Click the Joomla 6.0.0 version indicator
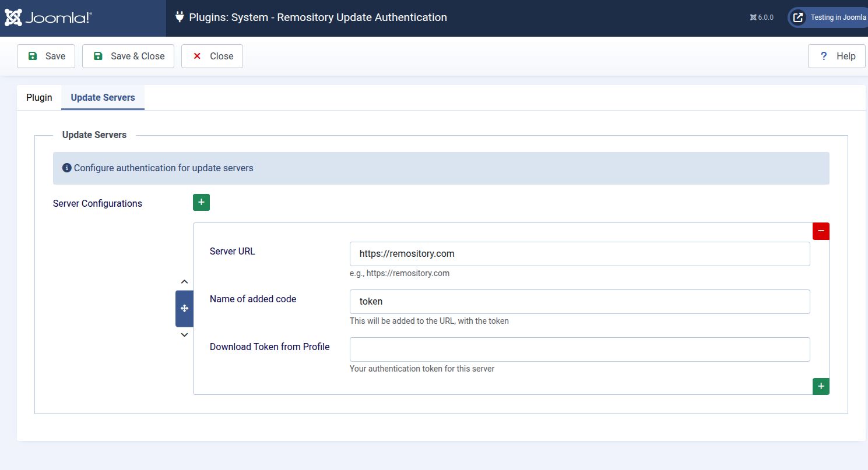The image size is (868, 470). (761, 17)
